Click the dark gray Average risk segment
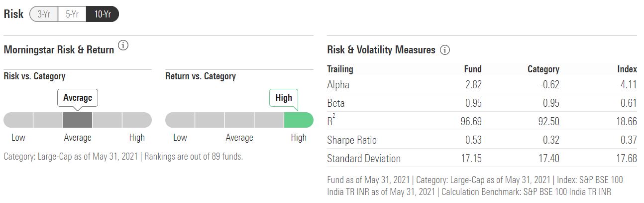The image size is (644, 203). tap(78, 120)
